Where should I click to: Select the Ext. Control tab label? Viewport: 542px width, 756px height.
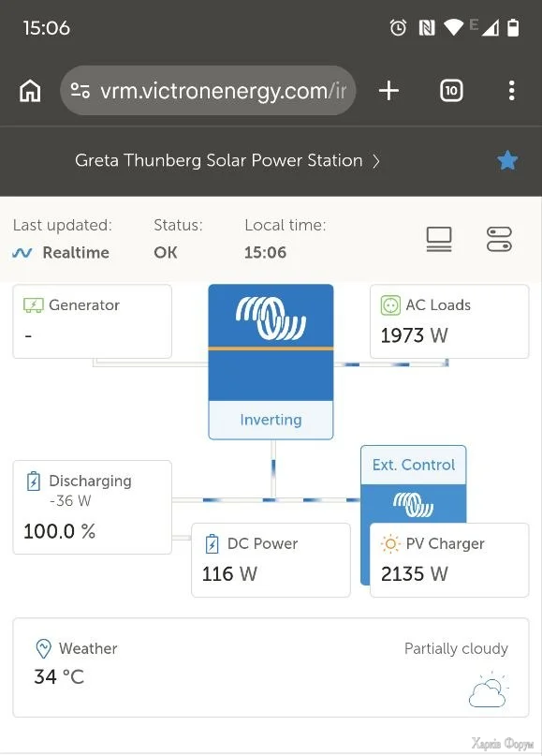[414, 465]
